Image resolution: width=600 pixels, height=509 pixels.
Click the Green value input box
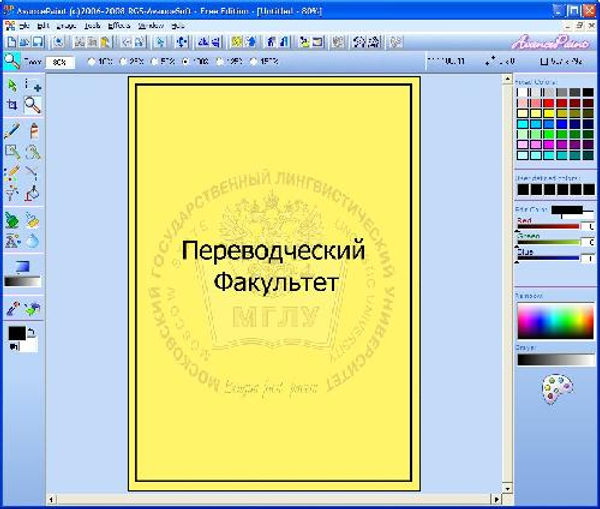[x=589, y=242]
